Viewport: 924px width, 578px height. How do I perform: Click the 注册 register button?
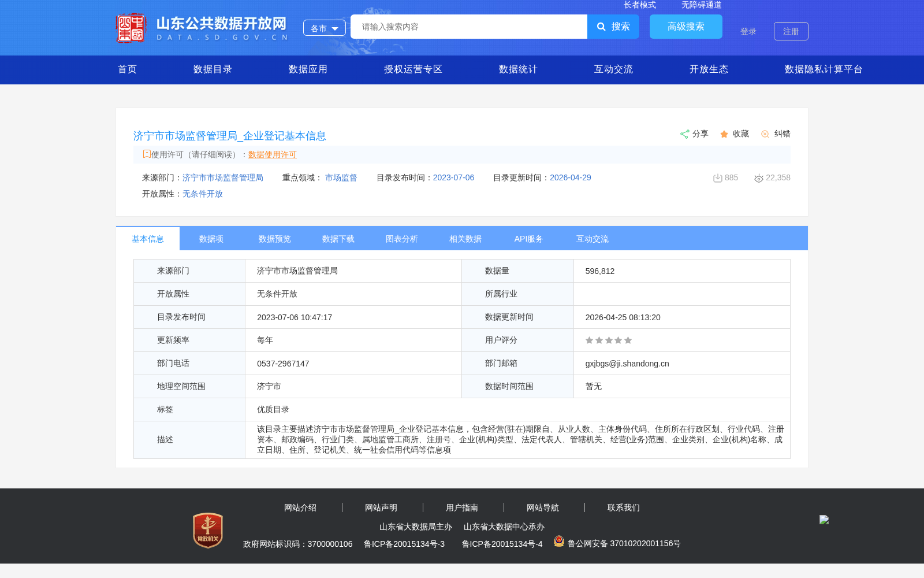tap(791, 31)
